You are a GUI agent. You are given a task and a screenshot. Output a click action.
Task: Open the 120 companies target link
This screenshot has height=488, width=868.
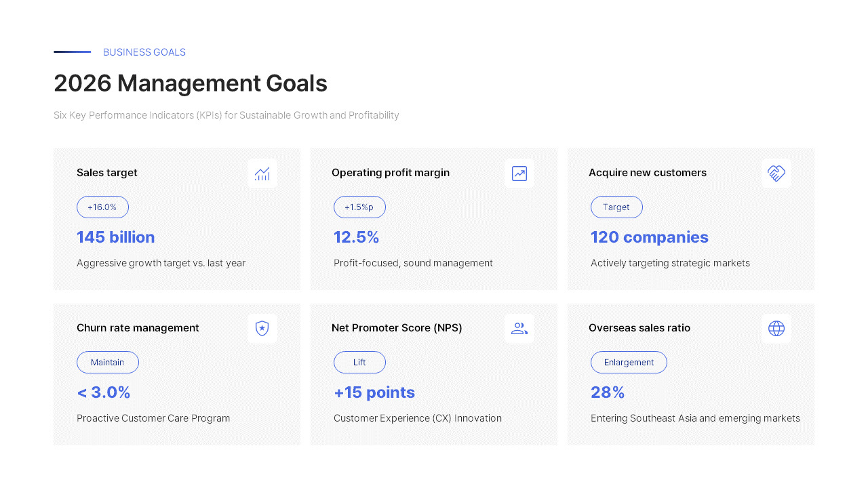pos(649,237)
